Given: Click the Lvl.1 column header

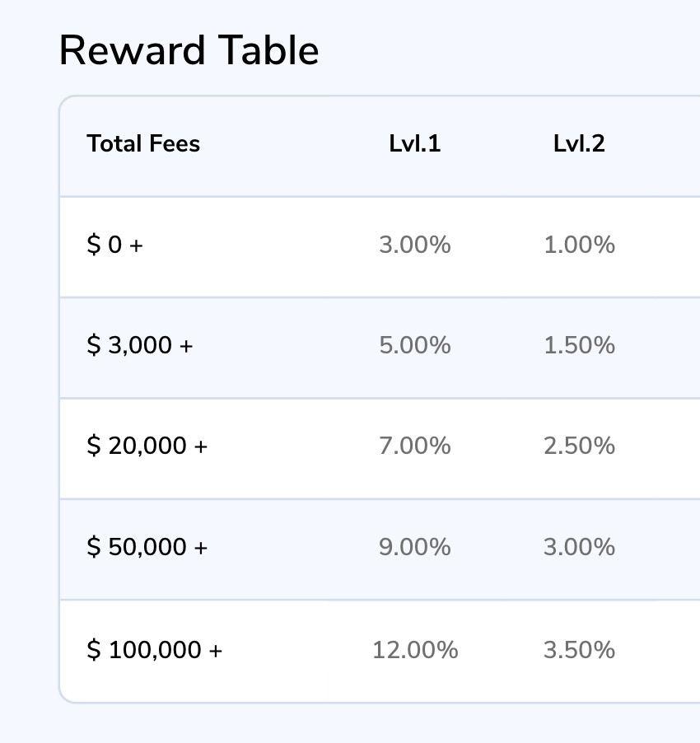Looking at the screenshot, I should [x=415, y=144].
